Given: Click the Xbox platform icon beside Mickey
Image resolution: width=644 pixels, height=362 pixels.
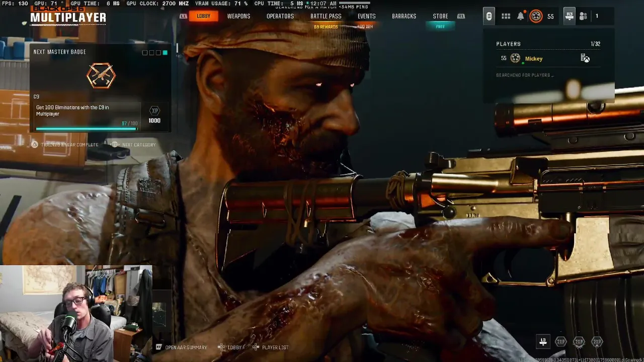Looking at the screenshot, I should pos(585,58).
